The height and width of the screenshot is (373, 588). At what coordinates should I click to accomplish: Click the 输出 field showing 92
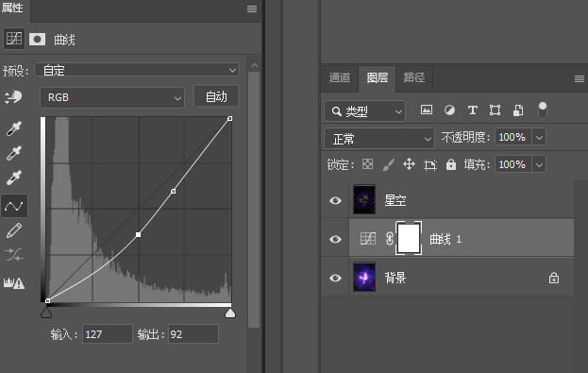click(x=193, y=334)
